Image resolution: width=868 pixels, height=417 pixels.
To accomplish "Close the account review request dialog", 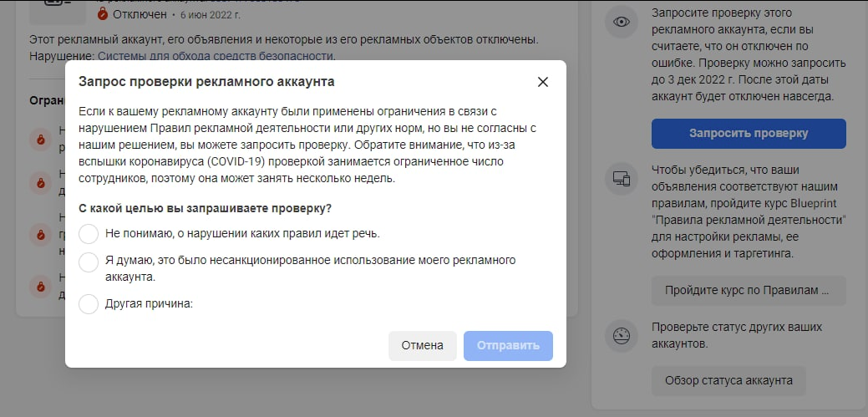I will point(542,82).
